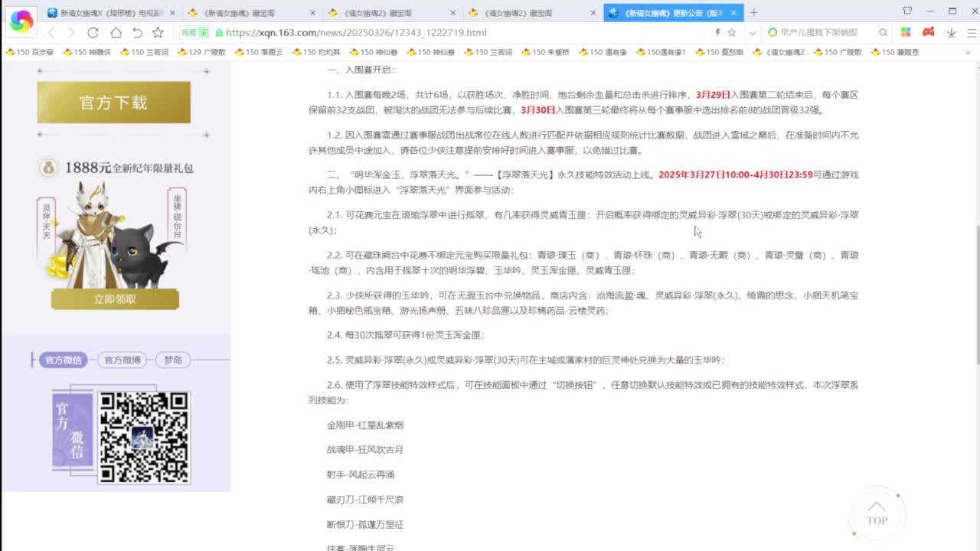Bookmark this page with the address bar star
Image resolution: width=980 pixels, height=551 pixels.
tap(732, 33)
